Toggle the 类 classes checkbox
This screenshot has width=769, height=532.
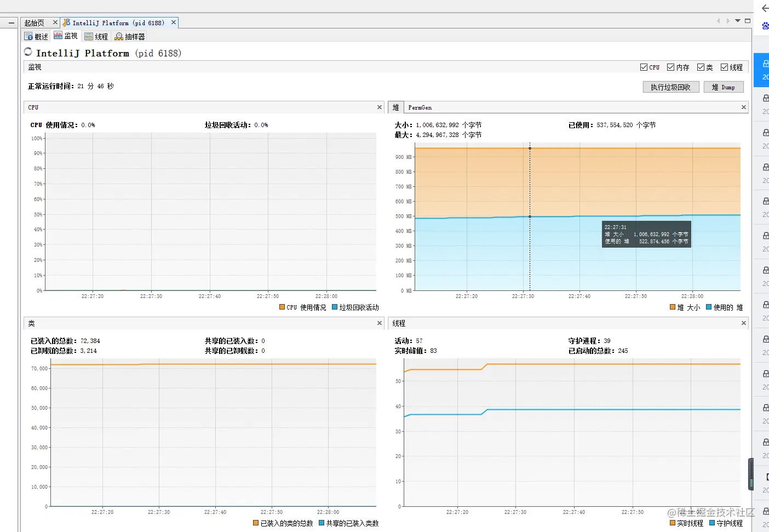click(x=701, y=67)
